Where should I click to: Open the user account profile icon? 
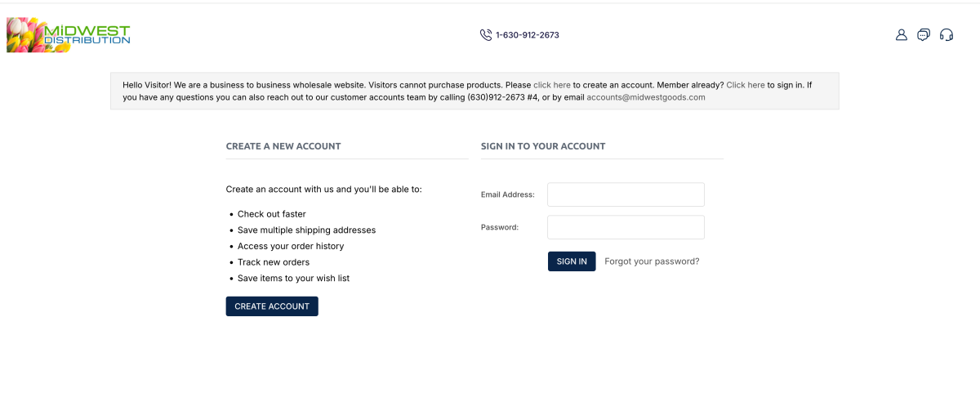[902, 35]
